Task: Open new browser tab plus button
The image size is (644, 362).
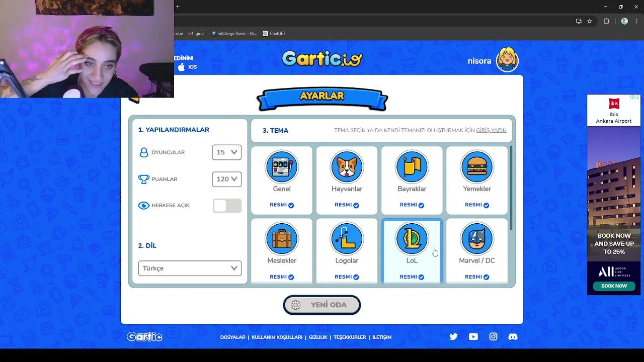Action: click(x=178, y=7)
